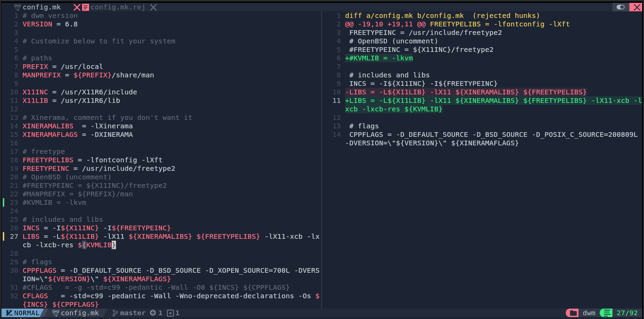The height and width of the screenshot is (319, 644).
Task: Click the GNU file icon in the statusline
Action: click(56, 313)
